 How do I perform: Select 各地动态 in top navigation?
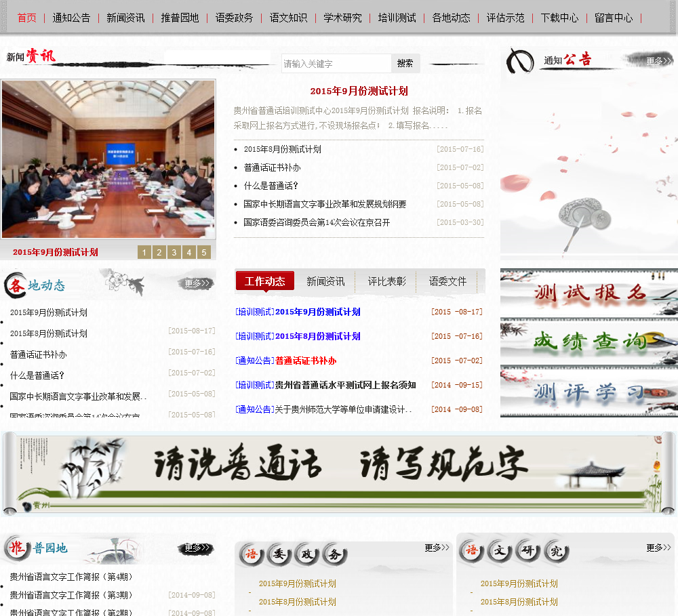451,18
